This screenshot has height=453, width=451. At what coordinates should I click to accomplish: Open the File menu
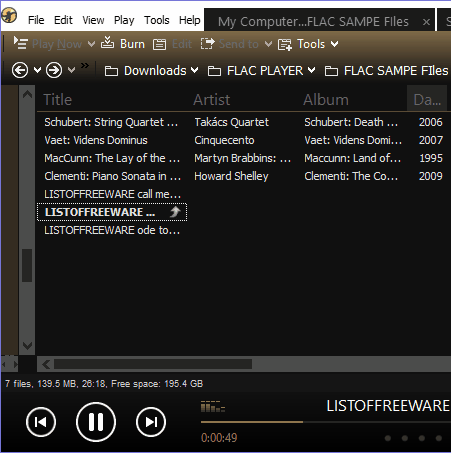pyautogui.click(x=36, y=20)
